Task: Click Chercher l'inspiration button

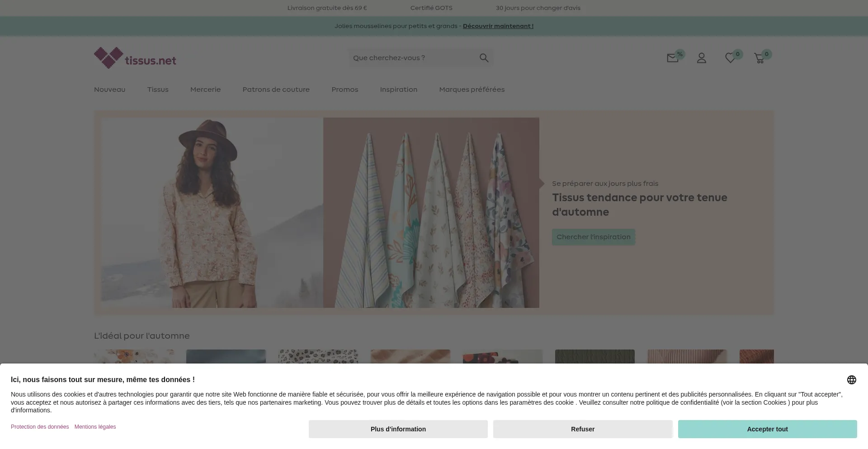Action: coord(594,237)
